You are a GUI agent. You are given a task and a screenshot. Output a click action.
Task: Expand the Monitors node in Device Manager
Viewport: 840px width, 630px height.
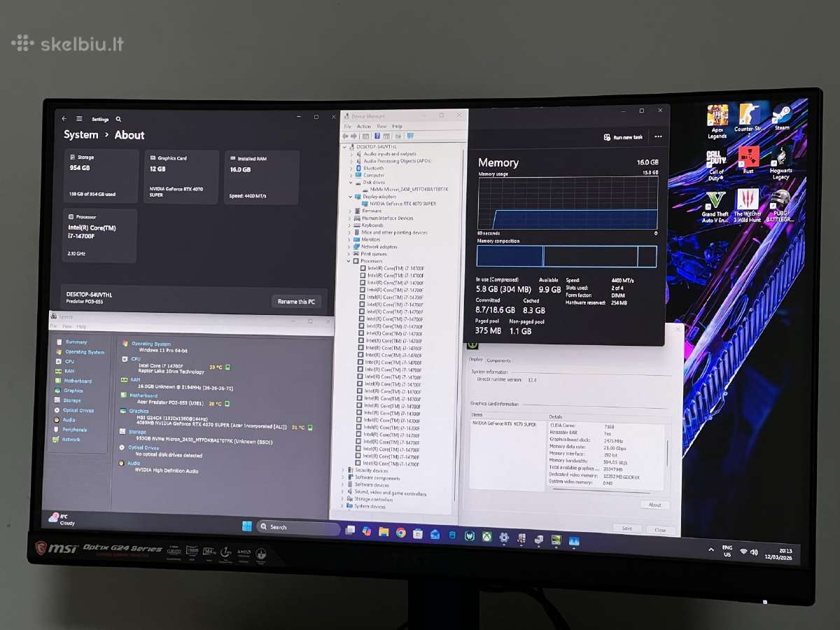pyautogui.click(x=349, y=239)
